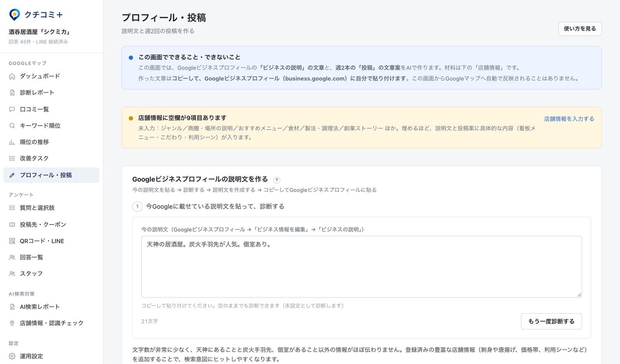Click the QRコード・LINE QR icon

pos(12,241)
